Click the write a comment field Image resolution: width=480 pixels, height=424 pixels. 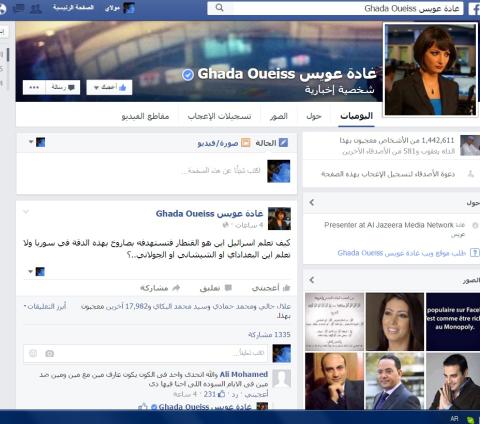coord(145,353)
